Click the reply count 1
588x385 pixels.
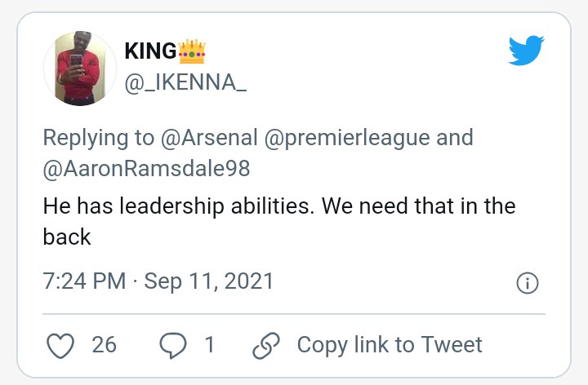tap(210, 345)
